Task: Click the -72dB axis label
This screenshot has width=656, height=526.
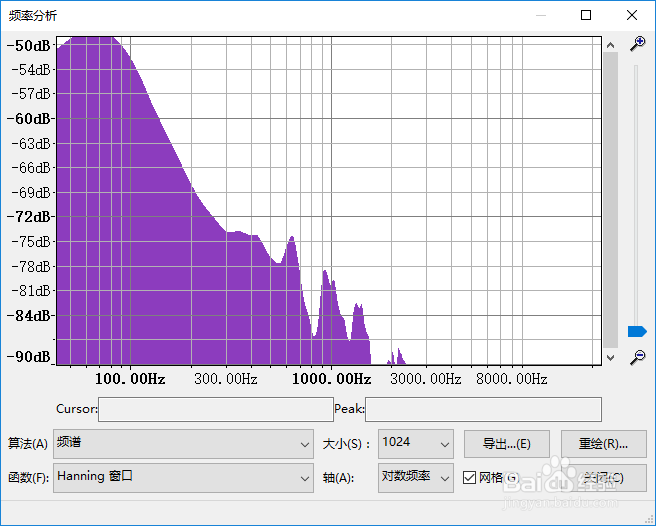Action: click(x=30, y=217)
